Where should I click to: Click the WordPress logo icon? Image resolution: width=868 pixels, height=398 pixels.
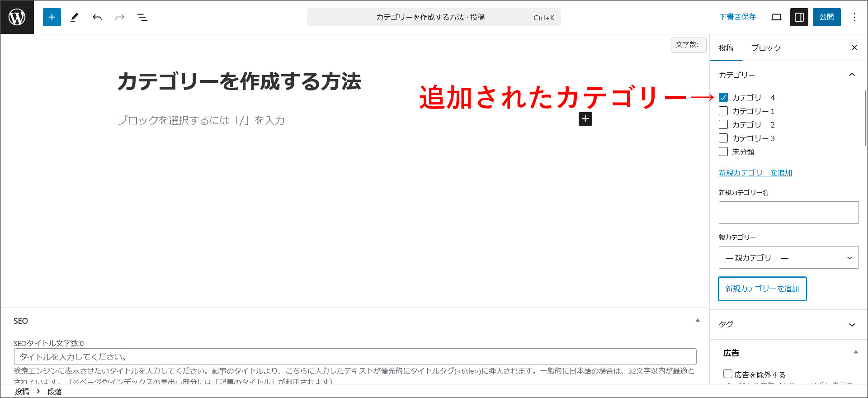pos(17,17)
